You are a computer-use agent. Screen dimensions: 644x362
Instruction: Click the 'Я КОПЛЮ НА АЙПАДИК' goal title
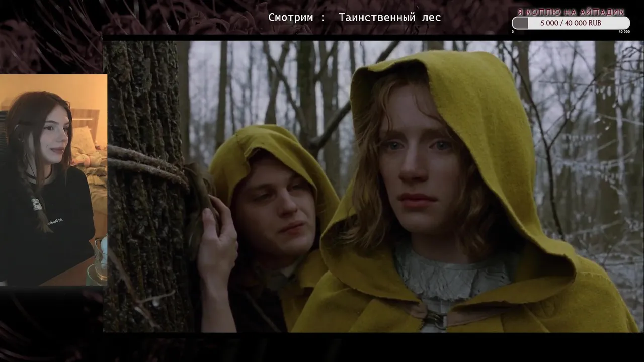[x=571, y=12]
